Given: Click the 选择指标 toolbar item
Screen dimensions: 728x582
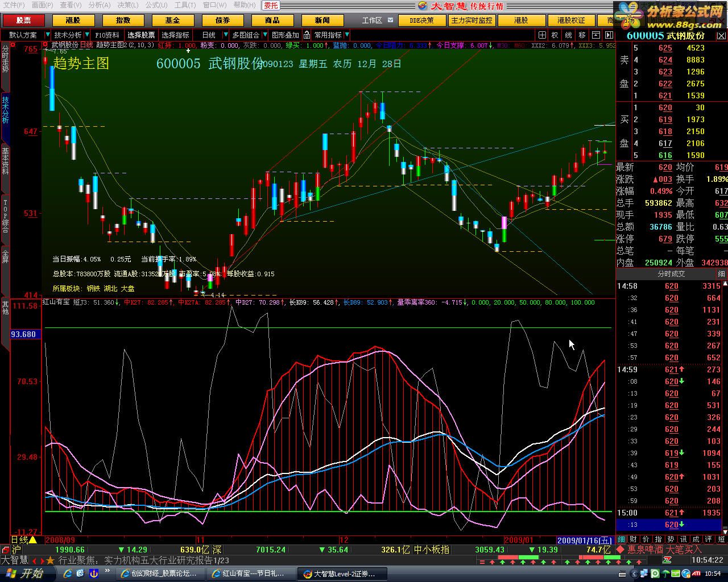Looking at the screenshot, I should 175,35.
